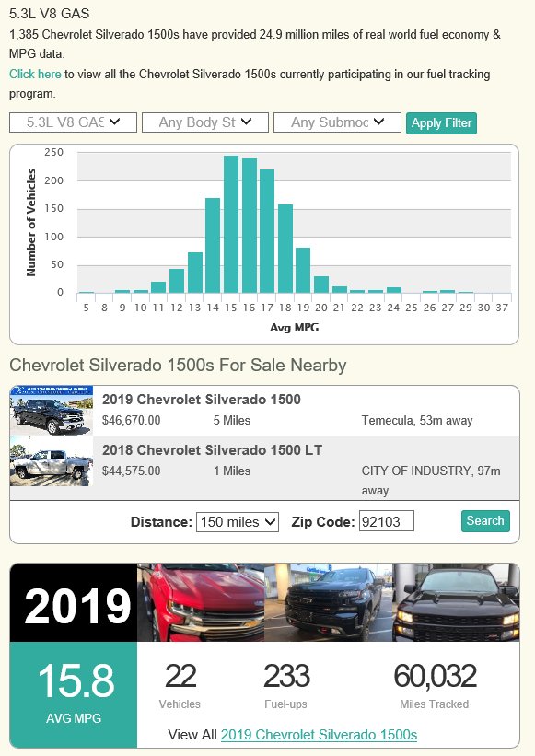Click the 14 MPG bar in chart
Screen dimensions: 535x756
(213, 246)
